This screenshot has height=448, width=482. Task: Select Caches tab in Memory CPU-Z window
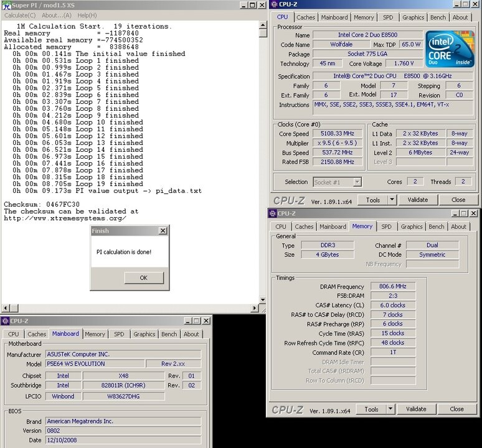304,226
